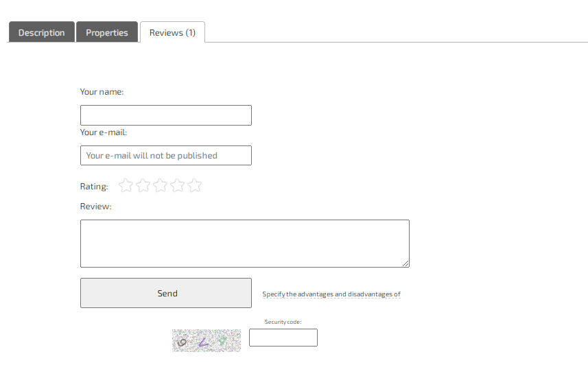Open the Description tab
588x376 pixels.
[x=42, y=32]
